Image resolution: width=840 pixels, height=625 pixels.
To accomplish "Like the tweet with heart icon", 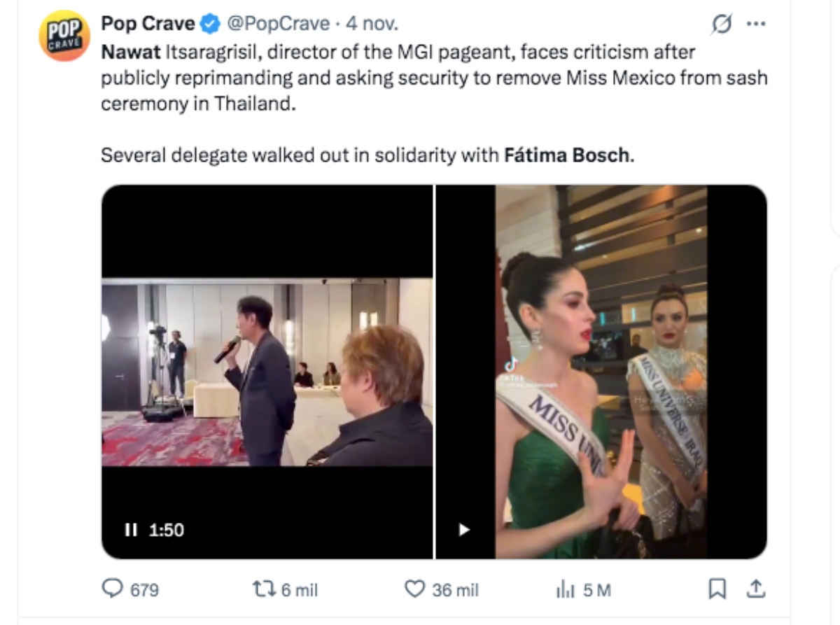I will click(x=414, y=589).
